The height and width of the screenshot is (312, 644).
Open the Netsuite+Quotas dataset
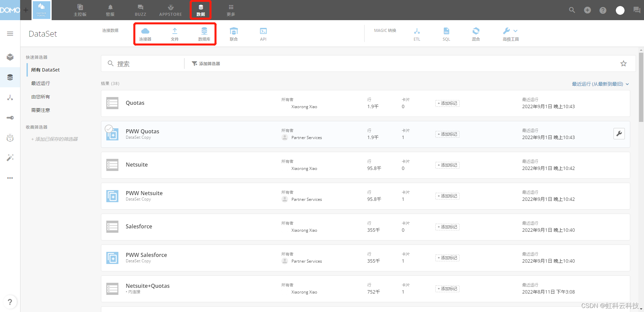tap(148, 286)
